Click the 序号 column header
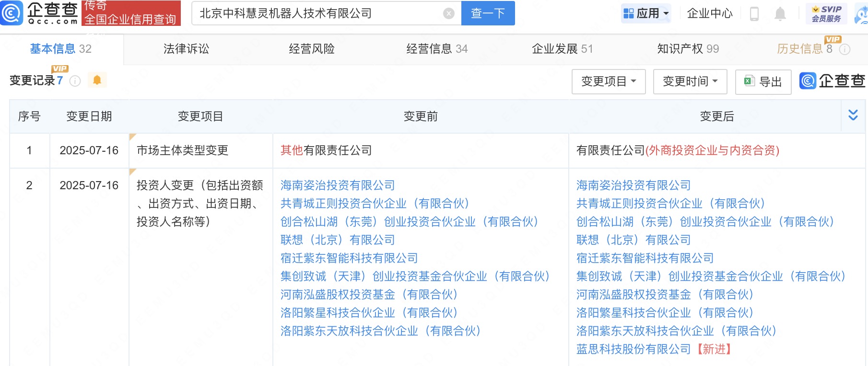The width and height of the screenshot is (868, 366). [x=29, y=116]
